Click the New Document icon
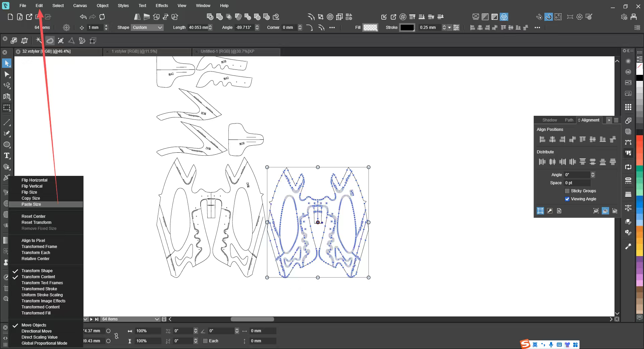Image resolution: width=644 pixels, height=349 pixels. coord(10,17)
